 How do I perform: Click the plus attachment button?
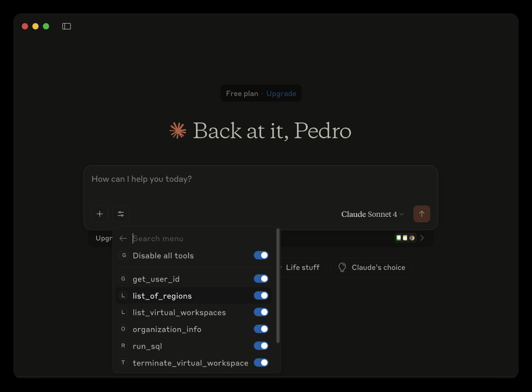[x=100, y=214]
